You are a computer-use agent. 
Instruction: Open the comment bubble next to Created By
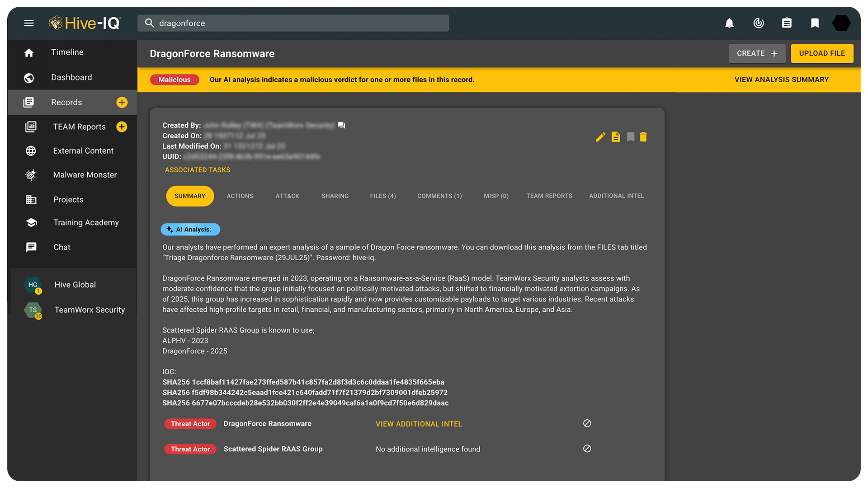pyautogui.click(x=341, y=125)
